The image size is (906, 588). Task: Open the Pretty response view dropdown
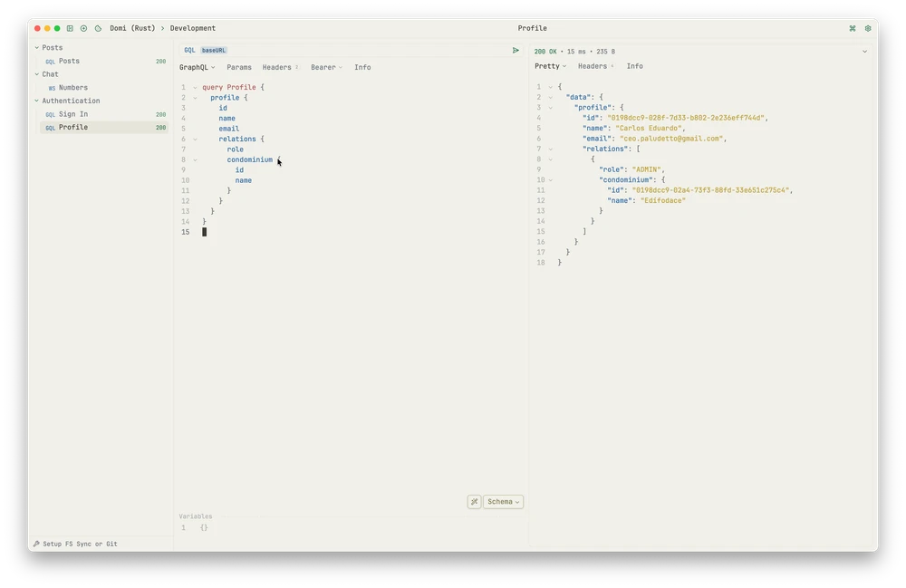[x=550, y=66]
